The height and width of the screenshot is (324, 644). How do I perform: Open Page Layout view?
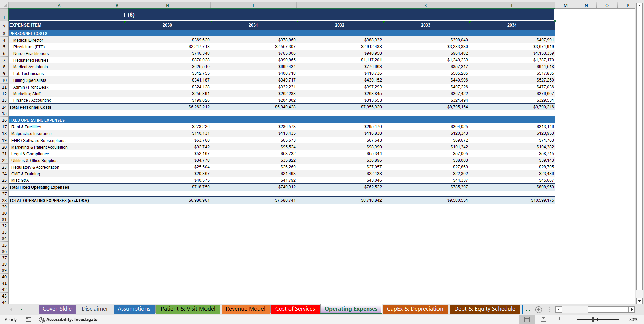pos(543,319)
